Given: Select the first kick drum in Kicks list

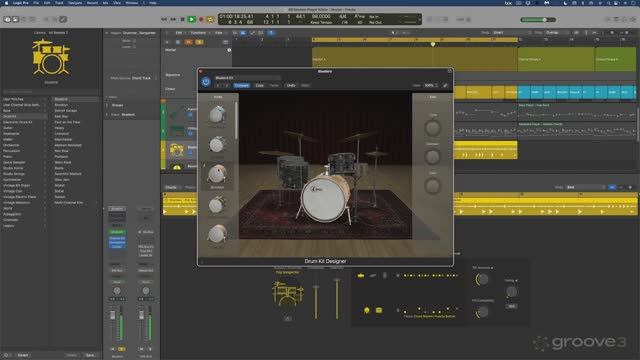Looking at the screenshot, I should coord(217,115).
